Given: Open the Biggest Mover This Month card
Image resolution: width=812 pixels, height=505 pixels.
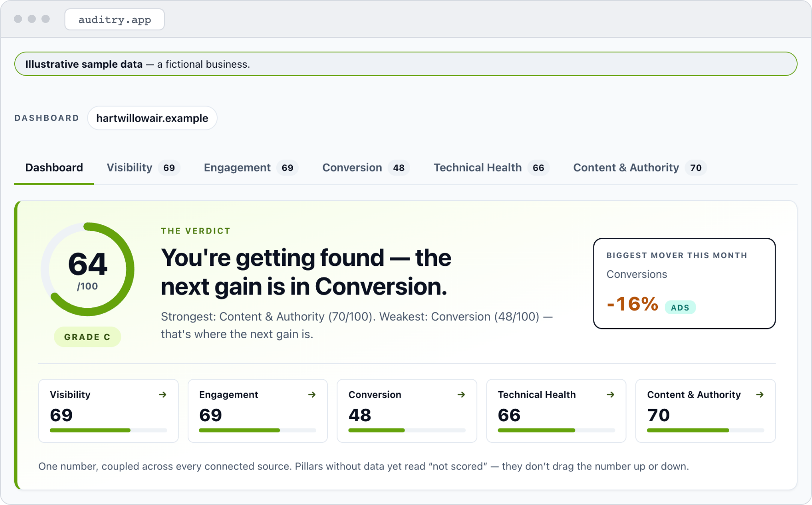Looking at the screenshot, I should coord(684,283).
